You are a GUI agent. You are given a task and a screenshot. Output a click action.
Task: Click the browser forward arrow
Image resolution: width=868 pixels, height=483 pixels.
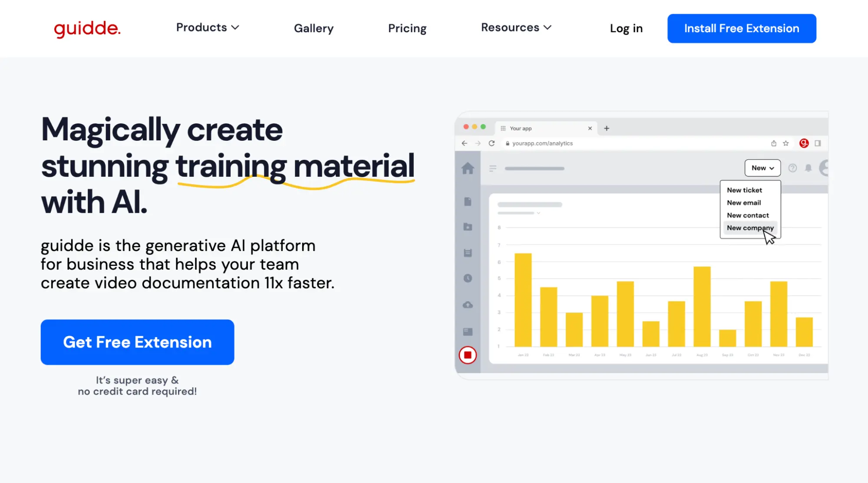pos(478,143)
